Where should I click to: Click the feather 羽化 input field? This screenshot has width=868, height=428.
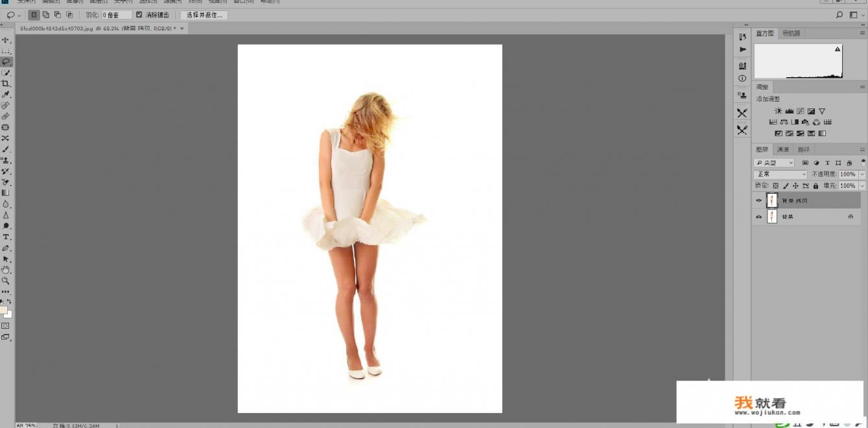point(117,14)
